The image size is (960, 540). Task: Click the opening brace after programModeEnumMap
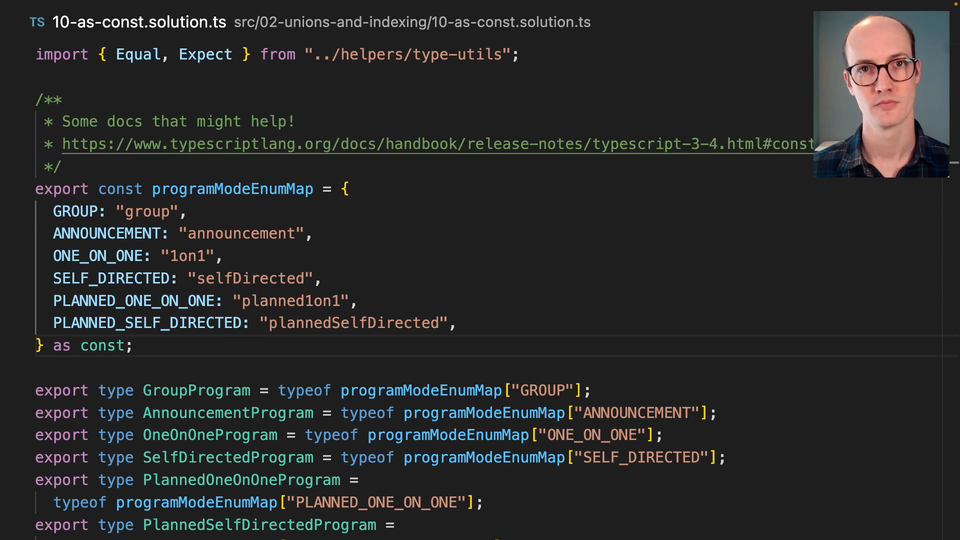point(345,189)
